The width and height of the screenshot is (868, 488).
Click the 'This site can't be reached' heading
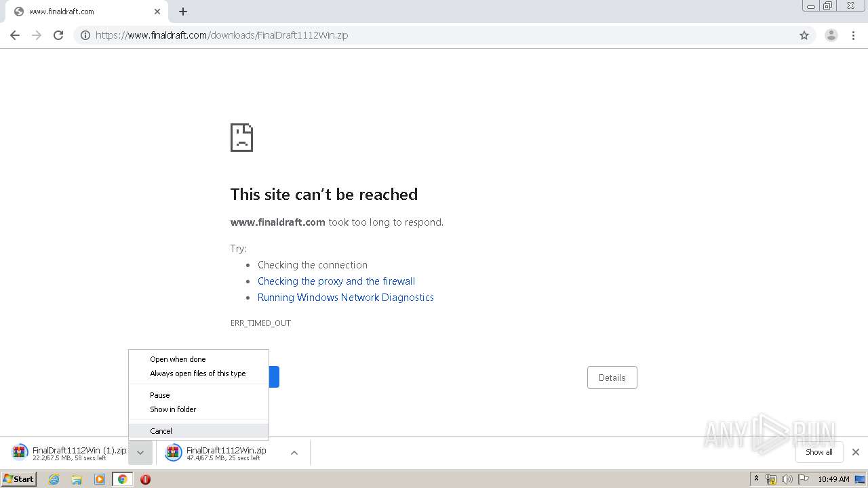coord(324,195)
